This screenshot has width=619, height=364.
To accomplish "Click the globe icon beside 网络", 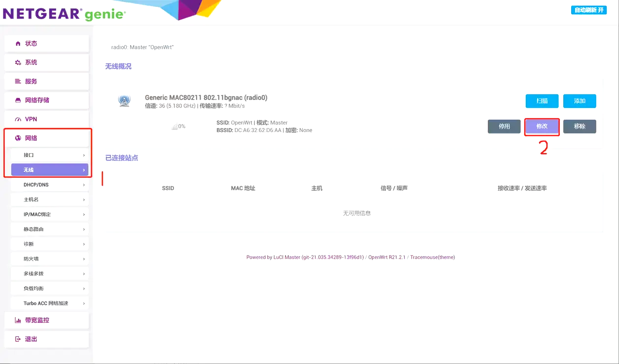I will [18, 138].
